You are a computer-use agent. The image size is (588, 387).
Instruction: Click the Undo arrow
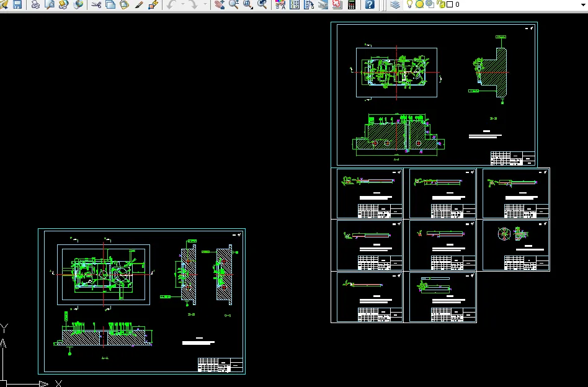point(171,4)
